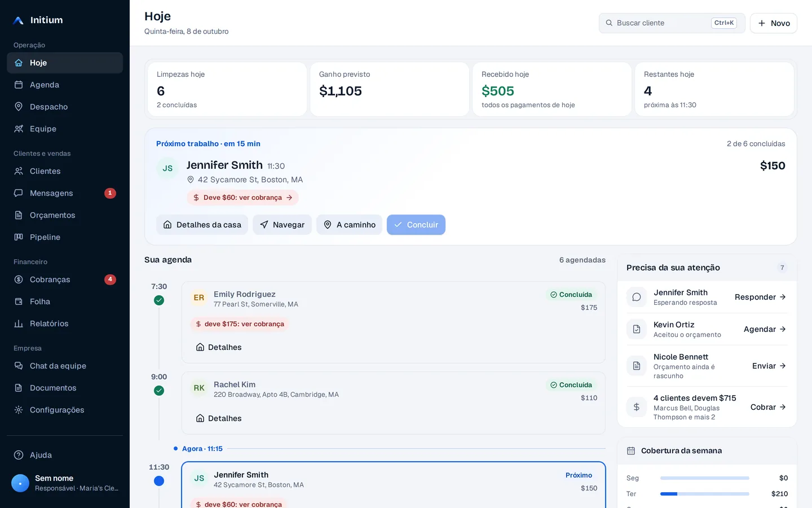Go to Cobranças in the sidebar
812x508 pixels.
tap(65, 279)
